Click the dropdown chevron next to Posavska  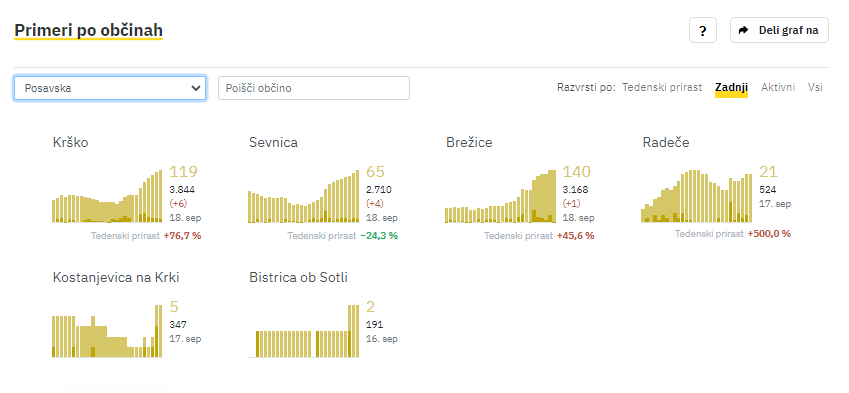coord(196,88)
